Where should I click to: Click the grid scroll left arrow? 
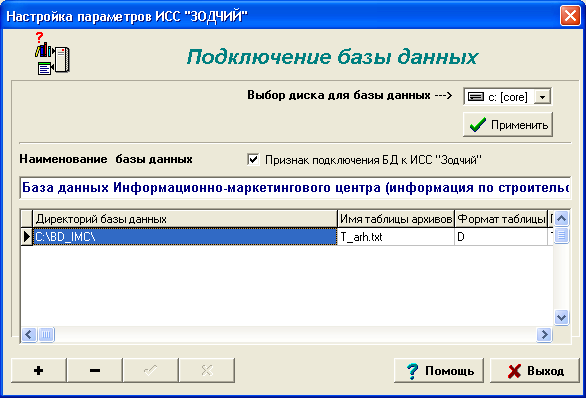point(29,334)
